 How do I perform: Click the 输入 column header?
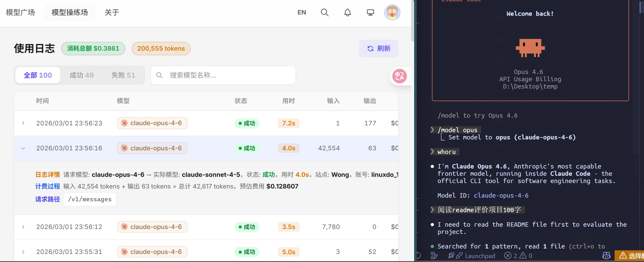tap(333, 101)
